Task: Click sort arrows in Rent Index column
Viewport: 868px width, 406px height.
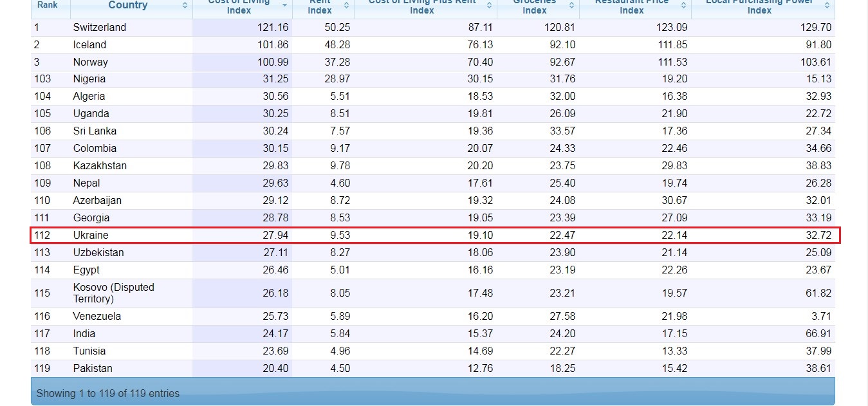Action: tap(347, 5)
